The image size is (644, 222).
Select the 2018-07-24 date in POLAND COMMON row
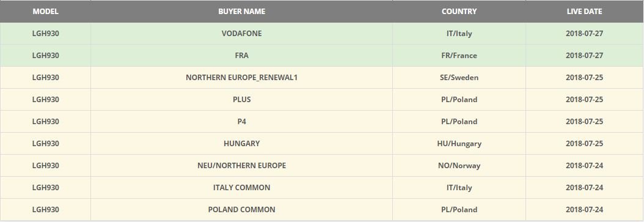click(x=585, y=210)
